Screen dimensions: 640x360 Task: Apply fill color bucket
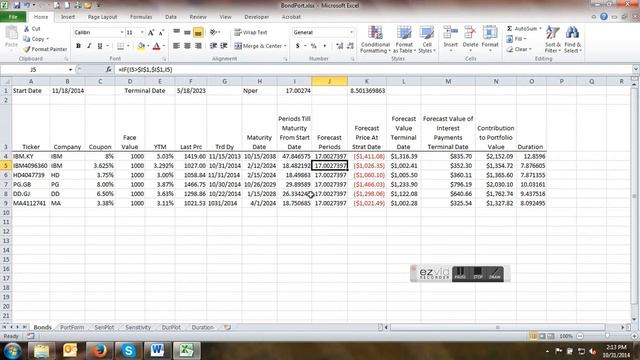pos(141,46)
